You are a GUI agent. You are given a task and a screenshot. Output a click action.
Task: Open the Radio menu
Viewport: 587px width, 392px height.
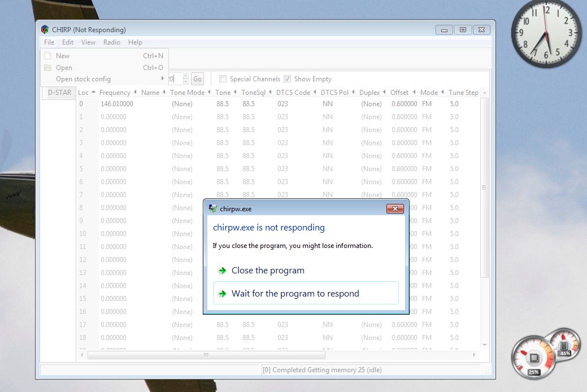pyautogui.click(x=111, y=42)
